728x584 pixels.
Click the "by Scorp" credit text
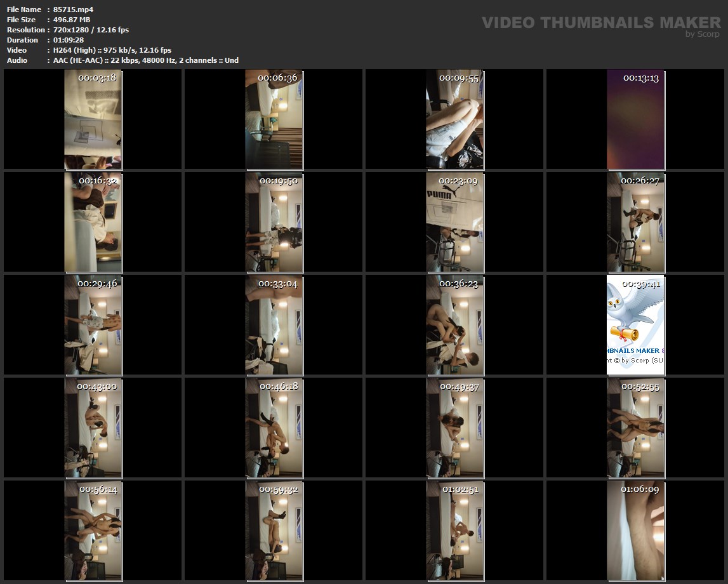tap(702, 34)
